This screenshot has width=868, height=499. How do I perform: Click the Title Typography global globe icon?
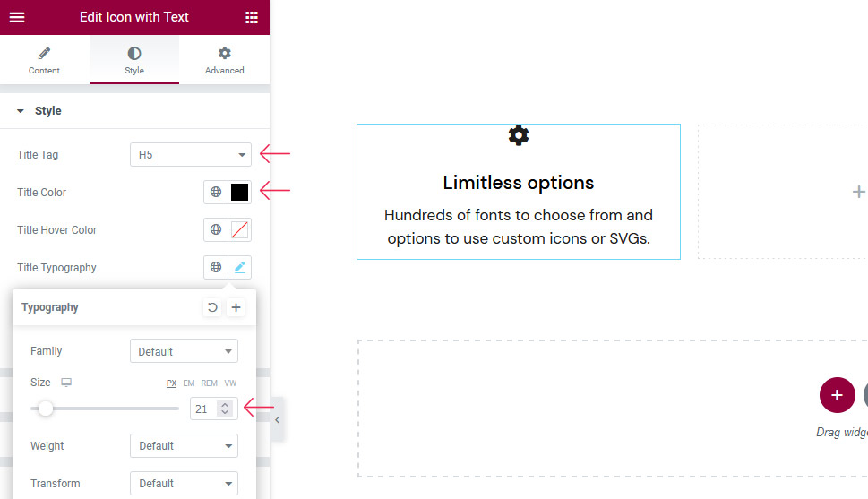pyautogui.click(x=216, y=267)
